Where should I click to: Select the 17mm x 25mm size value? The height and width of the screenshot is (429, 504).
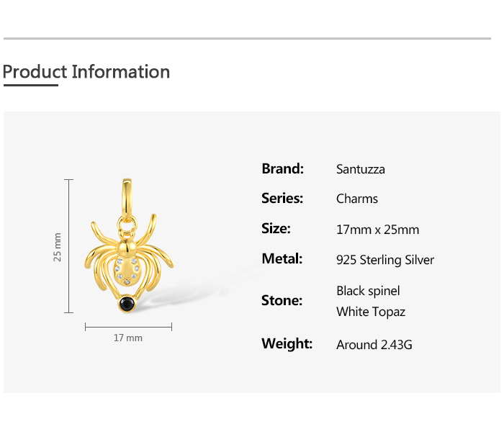(x=377, y=230)
